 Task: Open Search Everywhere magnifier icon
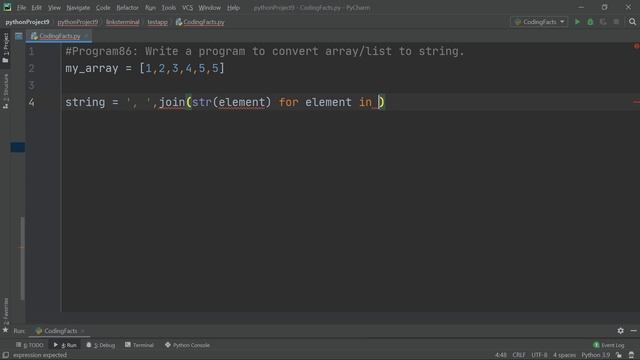point(632,22)
